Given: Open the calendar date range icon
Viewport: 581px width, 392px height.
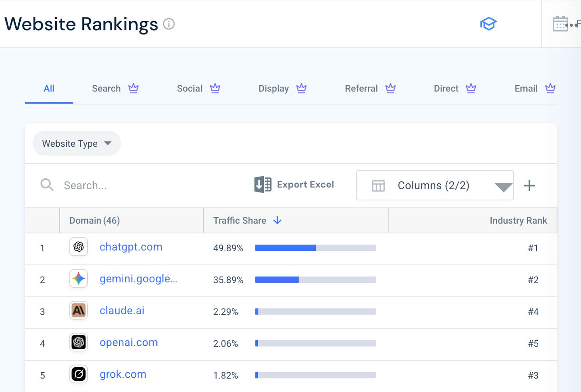Looking at the screenshot, I should 560,24.
